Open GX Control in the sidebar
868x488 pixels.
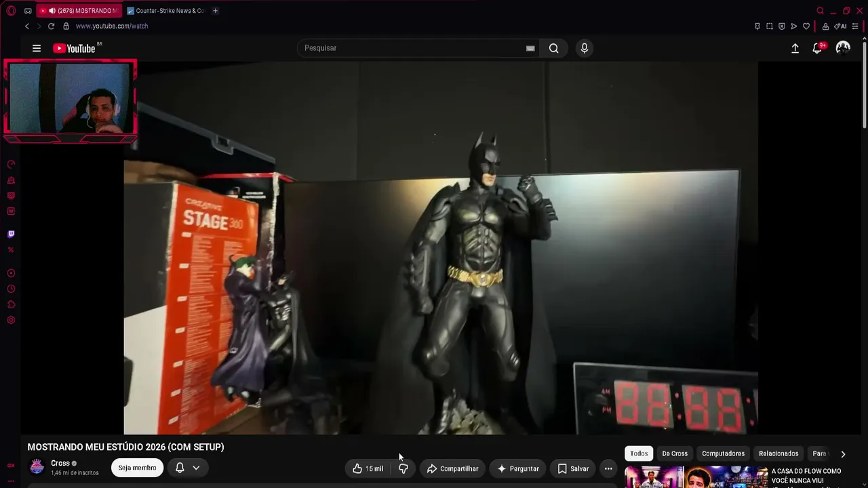pyautogui.click(x=11, y=164)
